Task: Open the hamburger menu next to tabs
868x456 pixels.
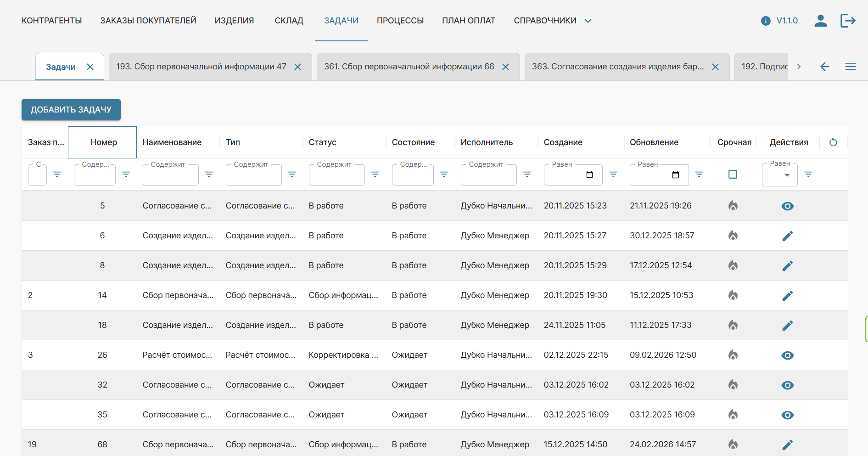Action: pos(850,67)
